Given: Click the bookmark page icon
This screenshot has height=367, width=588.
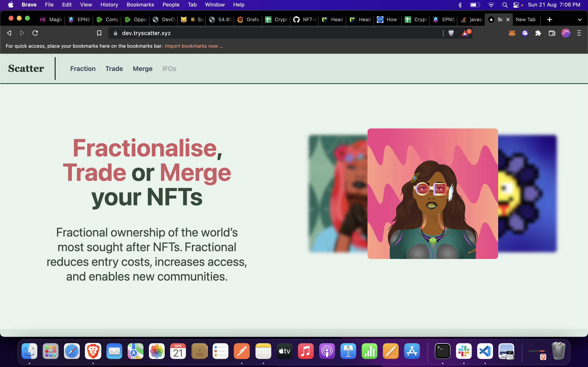Looking at the screenshot, I should [x=99, y=33].
